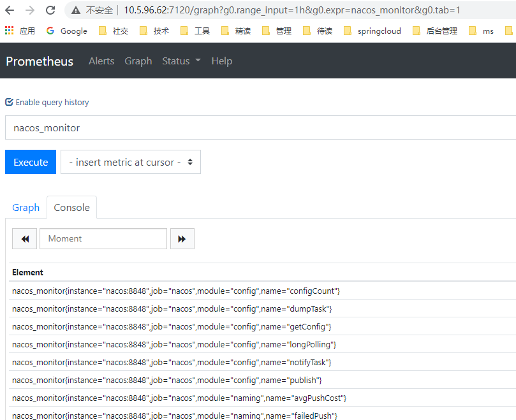The image size is (516, 420).
Task: Click the browser forward arrow
Action: [x=30, y=11]
